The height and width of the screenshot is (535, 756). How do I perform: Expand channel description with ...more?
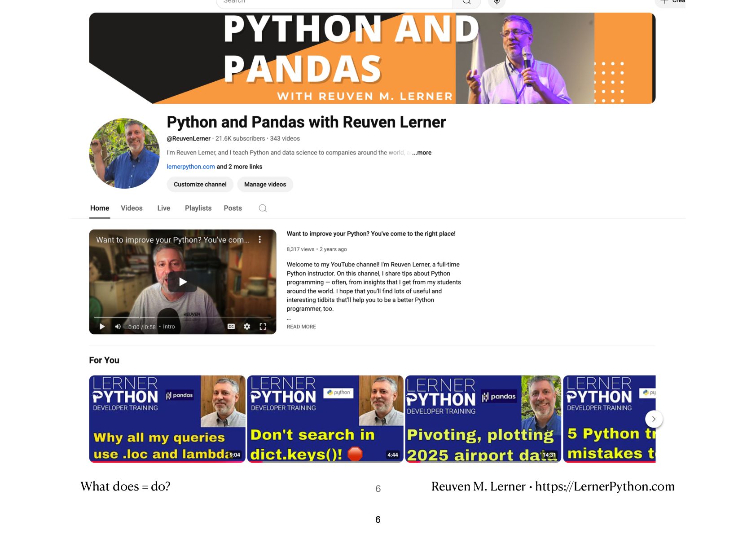coord(422,153)
